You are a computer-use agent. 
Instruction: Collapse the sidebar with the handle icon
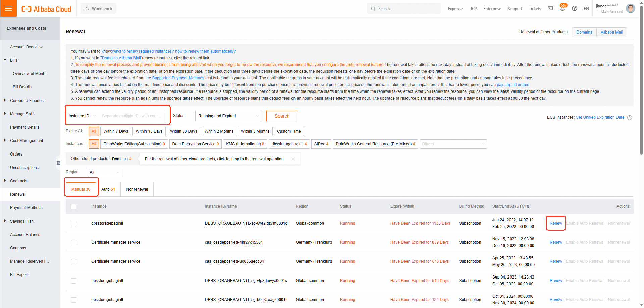pos(58,163)
